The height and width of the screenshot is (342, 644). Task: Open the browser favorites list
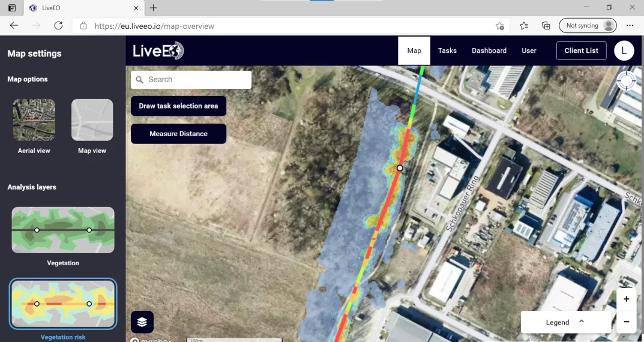point(523,26)
